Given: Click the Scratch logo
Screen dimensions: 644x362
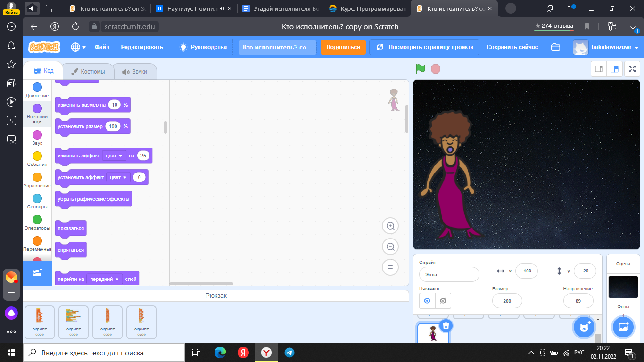Looking at the screenshot, I should tap(44, 47).
